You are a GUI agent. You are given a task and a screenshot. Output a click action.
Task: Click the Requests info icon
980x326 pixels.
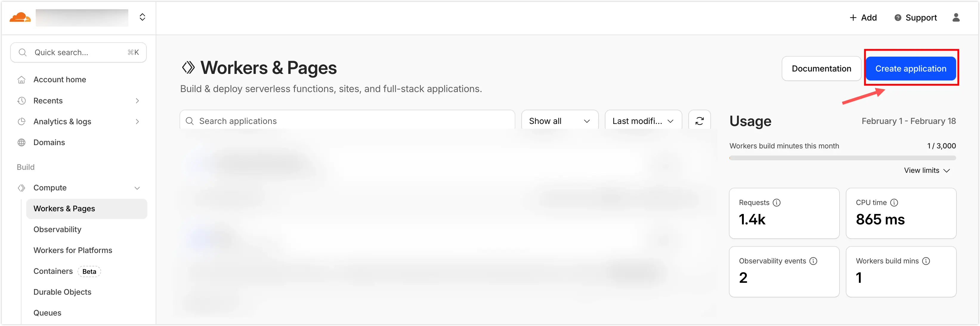(777, 203)
